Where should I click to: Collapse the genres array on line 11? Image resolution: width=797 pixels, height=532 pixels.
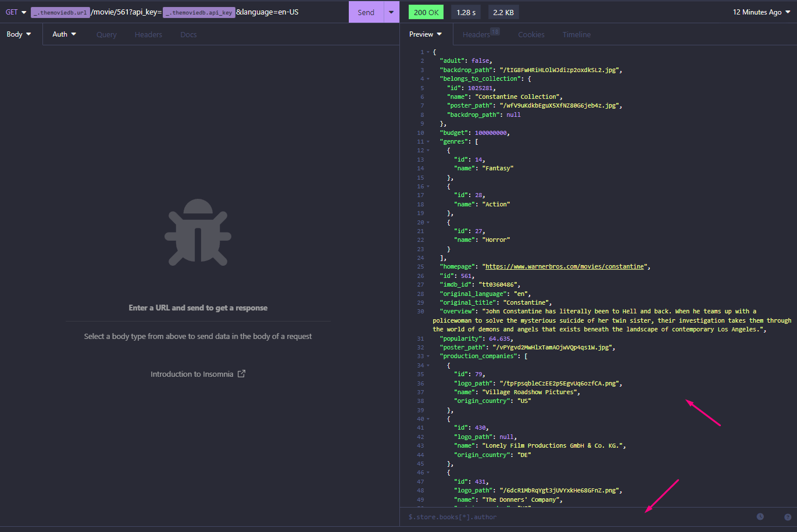point(428,141)
